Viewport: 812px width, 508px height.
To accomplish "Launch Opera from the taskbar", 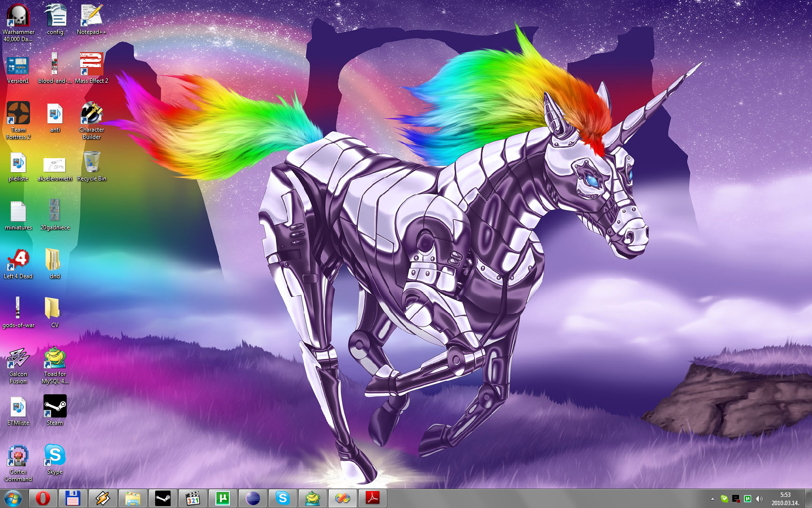I will click(x=43, y=498).
